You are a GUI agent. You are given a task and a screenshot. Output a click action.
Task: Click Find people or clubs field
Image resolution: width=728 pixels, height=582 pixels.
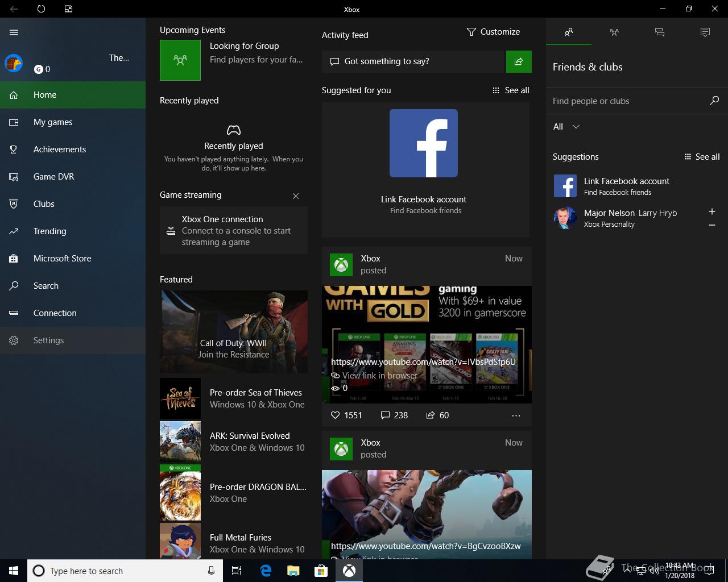pos(628,101)
